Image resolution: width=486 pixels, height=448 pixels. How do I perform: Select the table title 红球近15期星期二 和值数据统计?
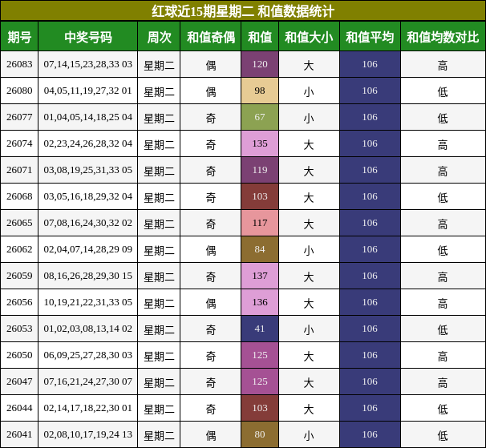pyautogui.click(x=243, y=11)
